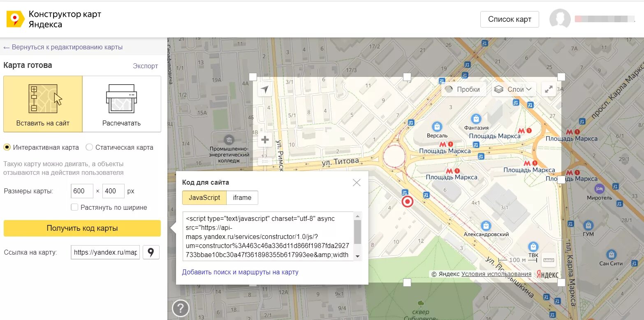This screenshot has height=320, width=644.
Task: Switch to the iframe code tab
Action: [x=242, y=198]
